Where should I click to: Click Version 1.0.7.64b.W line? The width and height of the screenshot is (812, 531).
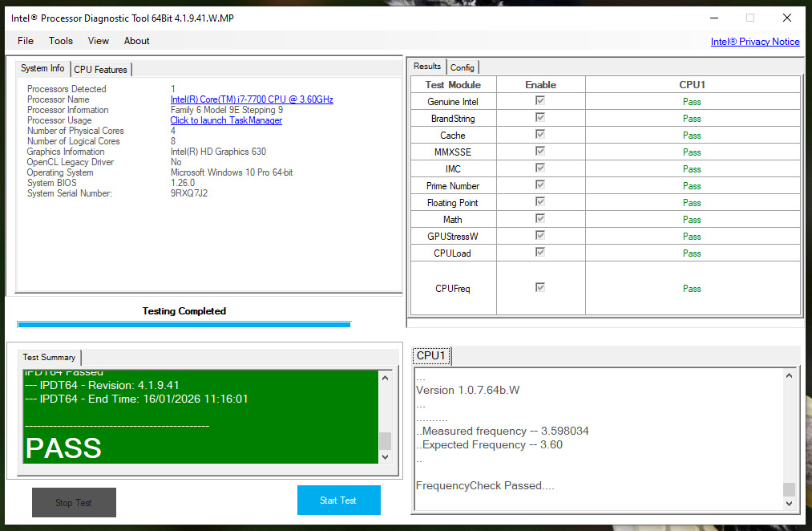tap(467, 390)
